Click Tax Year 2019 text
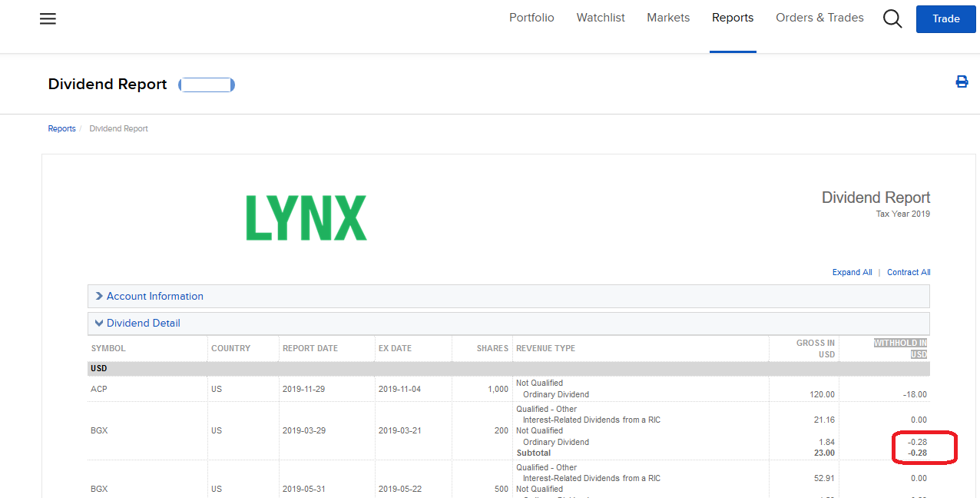 coord(903,214)
